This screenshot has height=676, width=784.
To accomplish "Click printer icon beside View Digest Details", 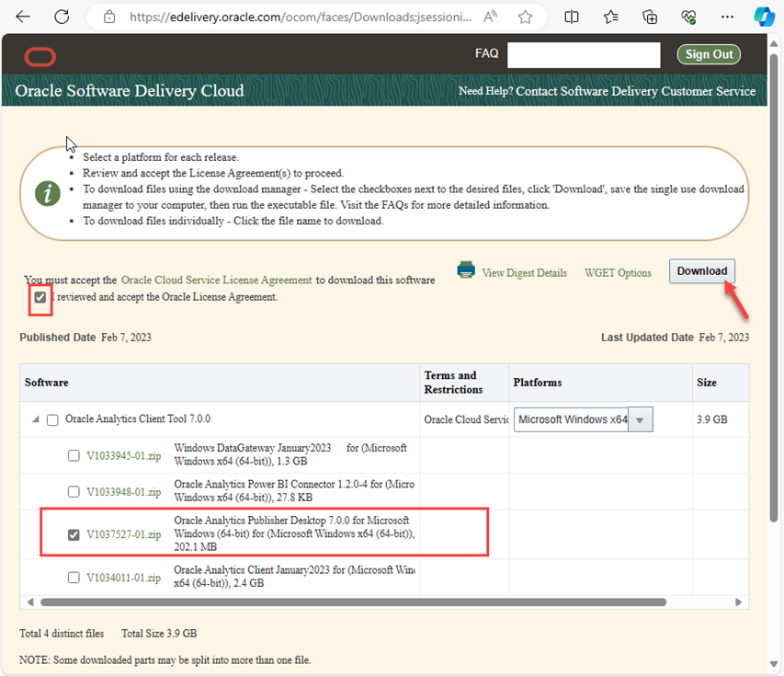I will click(x=466, y=269).
